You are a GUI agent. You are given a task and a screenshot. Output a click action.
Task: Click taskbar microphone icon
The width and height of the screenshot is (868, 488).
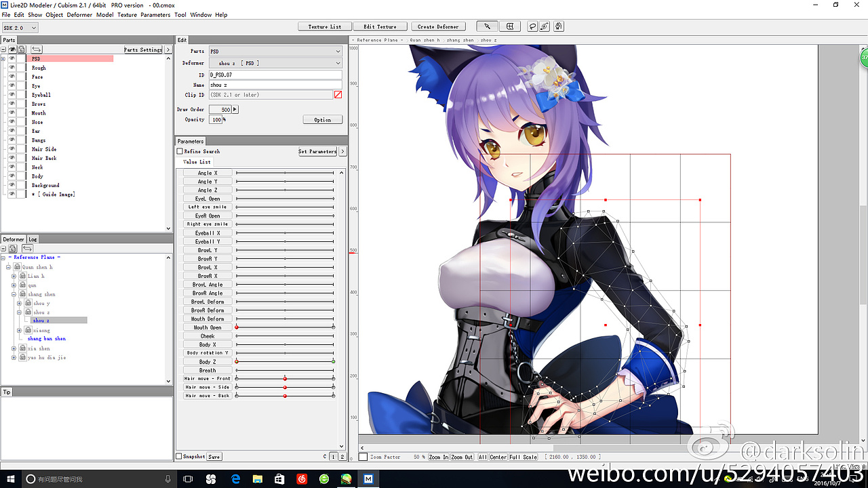[168, 479]
